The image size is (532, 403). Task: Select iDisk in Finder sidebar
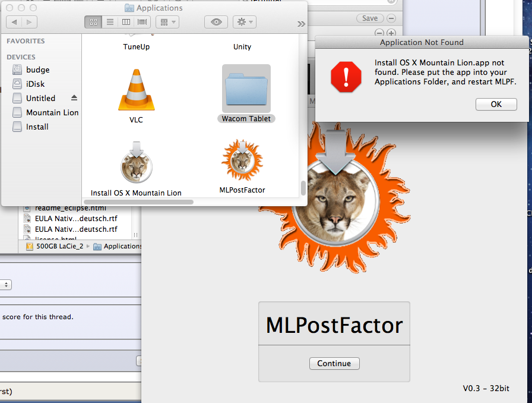click(x=35, y=84)
